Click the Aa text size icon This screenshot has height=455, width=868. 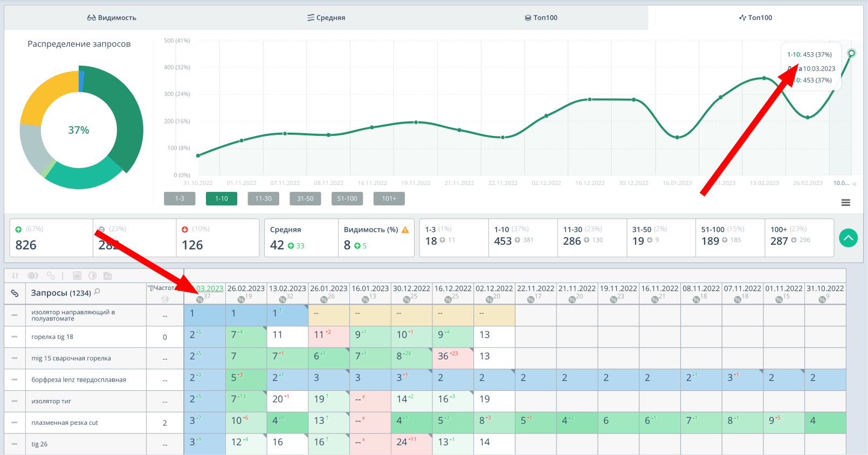point(108,275)
